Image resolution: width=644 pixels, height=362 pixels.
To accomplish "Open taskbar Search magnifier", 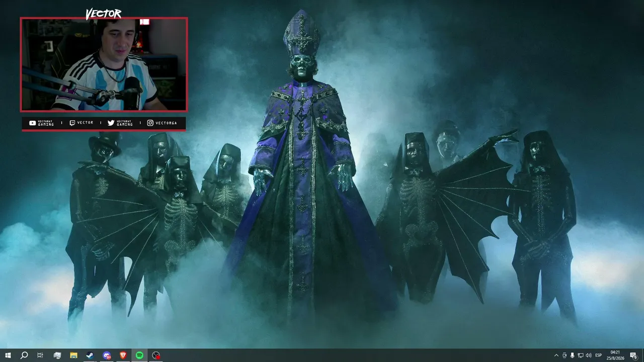I will pyautogui.click(x=24, y=355).
